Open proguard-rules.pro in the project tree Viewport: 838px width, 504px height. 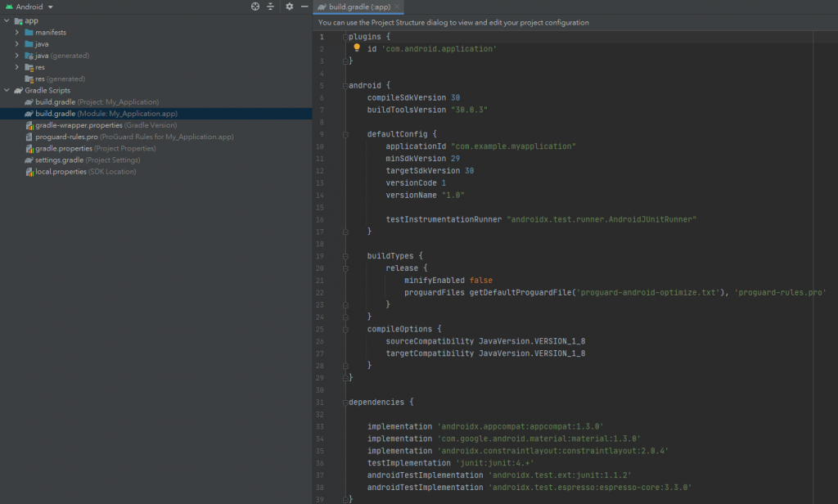point(66,137)
